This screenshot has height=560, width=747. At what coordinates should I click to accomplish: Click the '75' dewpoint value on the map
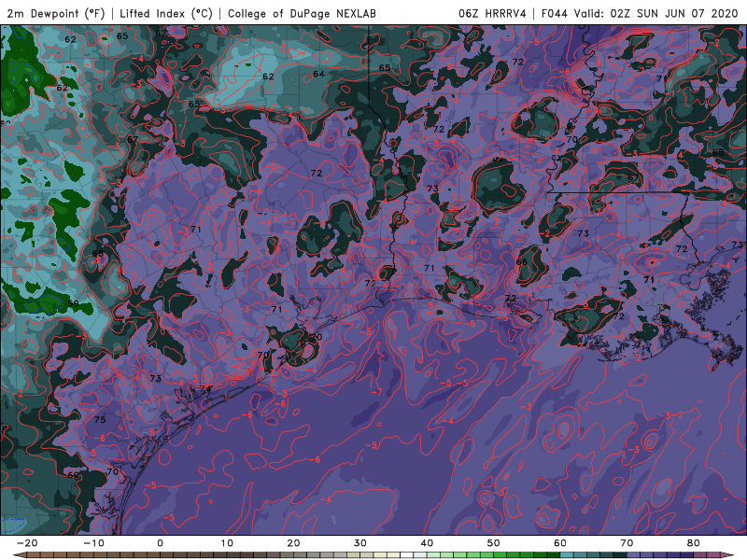[x=100, y=419]
